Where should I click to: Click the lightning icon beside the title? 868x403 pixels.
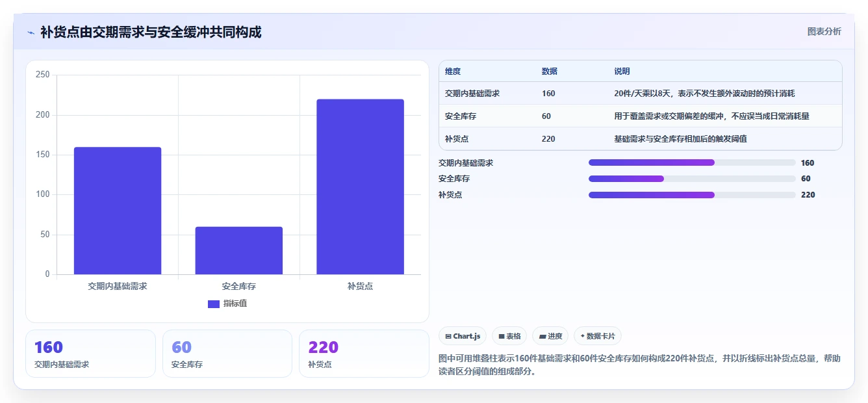click(x=31, y=32)
